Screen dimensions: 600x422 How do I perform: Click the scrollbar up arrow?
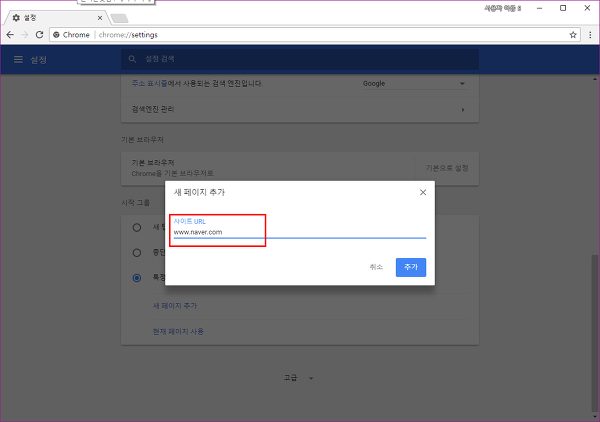(594, 79)
